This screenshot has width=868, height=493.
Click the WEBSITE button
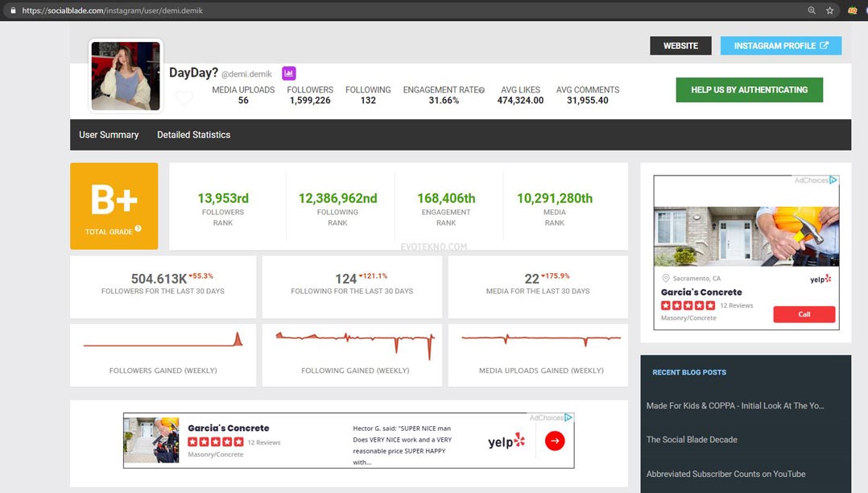click(681, 46)
